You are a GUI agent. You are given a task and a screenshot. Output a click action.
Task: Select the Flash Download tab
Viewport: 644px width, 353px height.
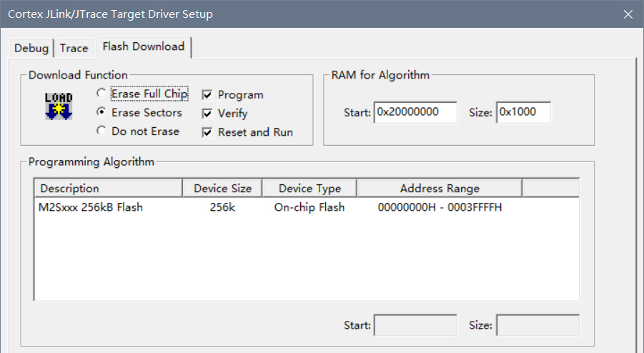tap(143, 46)
